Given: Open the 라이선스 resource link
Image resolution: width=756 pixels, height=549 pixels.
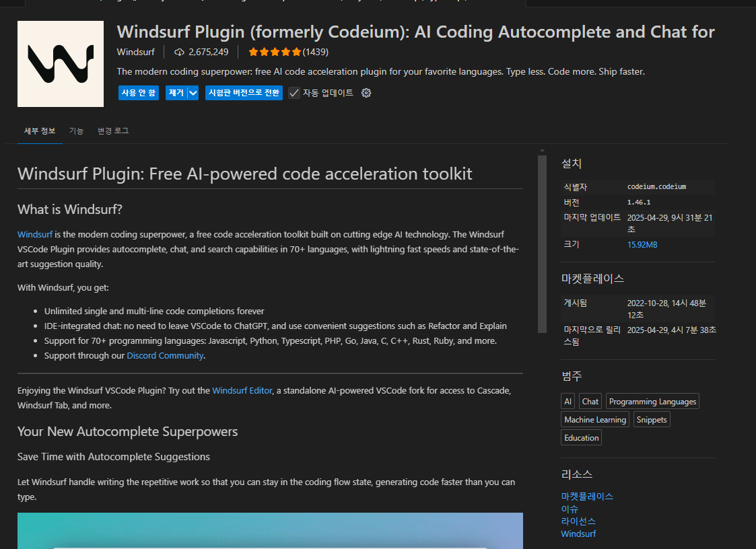Looking at the screenshot, I should [578, 521].
